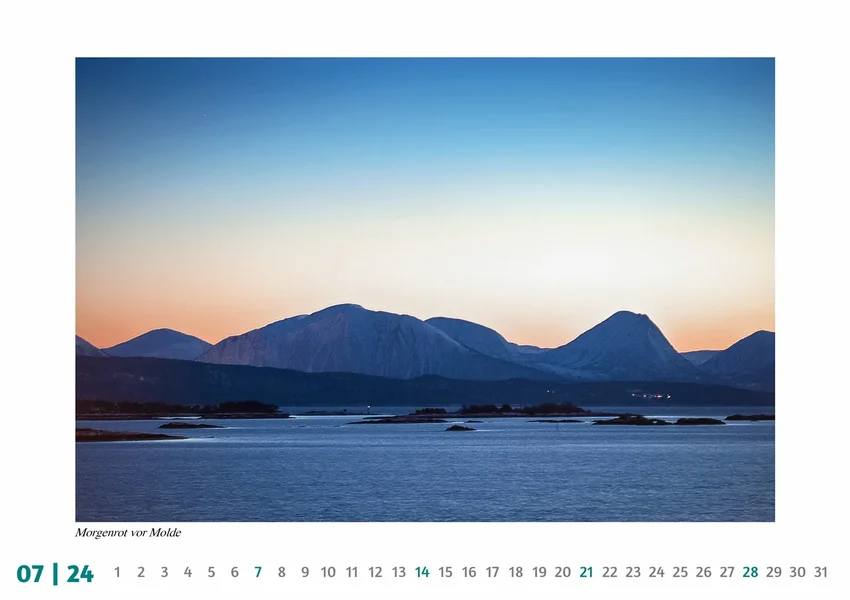Select day 29 in calendar strip
This screenshot has height=600, width=850.
774,572
